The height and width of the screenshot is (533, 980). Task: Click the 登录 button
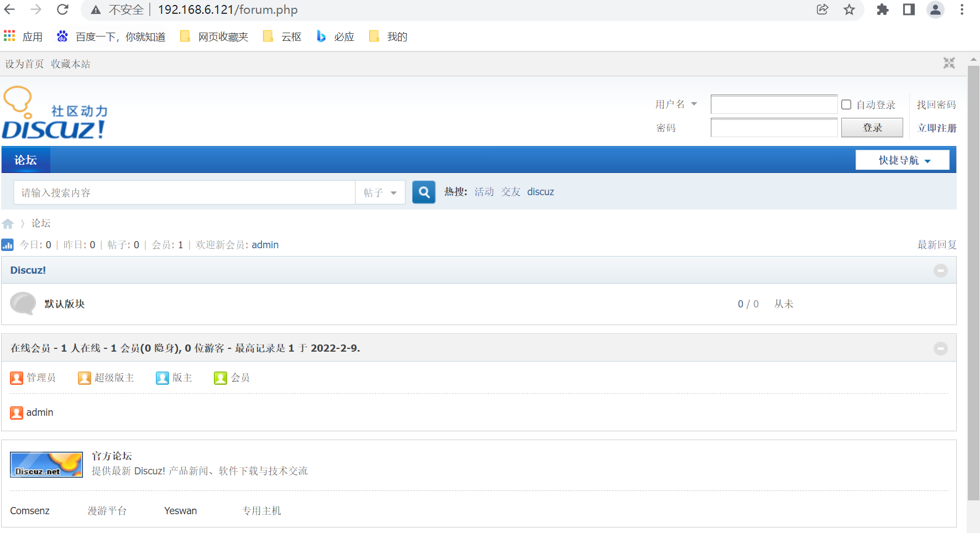[872, 128]
